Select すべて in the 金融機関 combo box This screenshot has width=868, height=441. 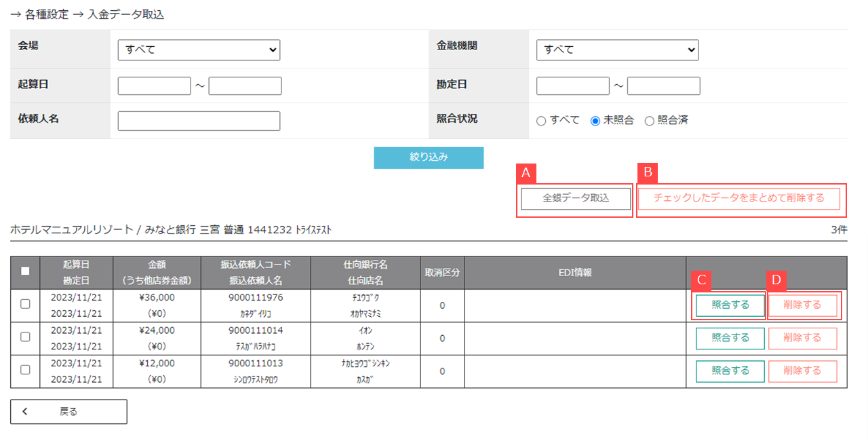coord(617,50)
